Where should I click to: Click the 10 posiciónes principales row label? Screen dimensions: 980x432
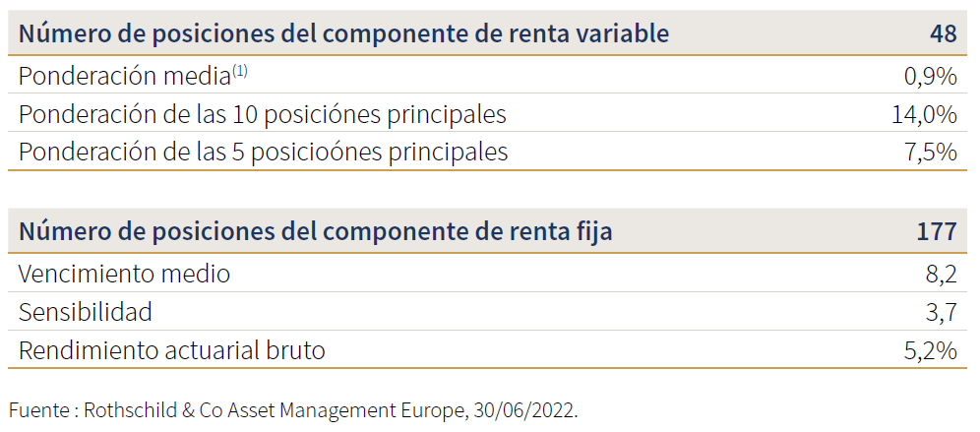pos(263,114)
